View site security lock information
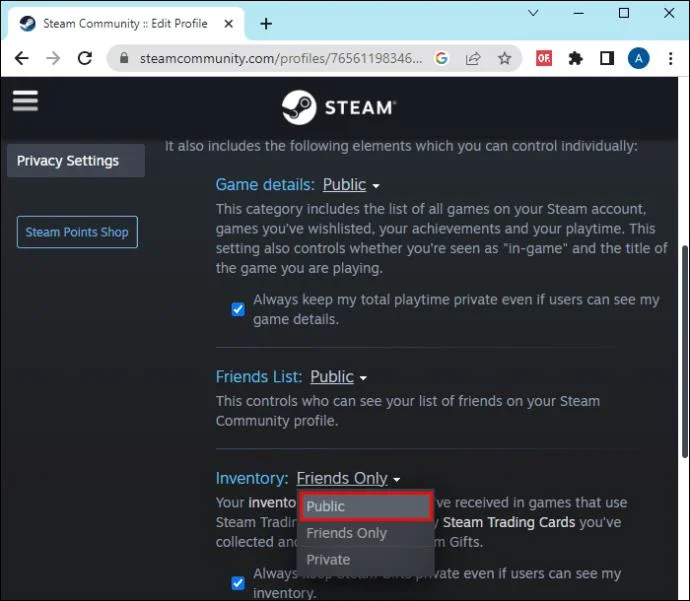The image size is (690, 601). pyautogui.click(x=124, y=58)
